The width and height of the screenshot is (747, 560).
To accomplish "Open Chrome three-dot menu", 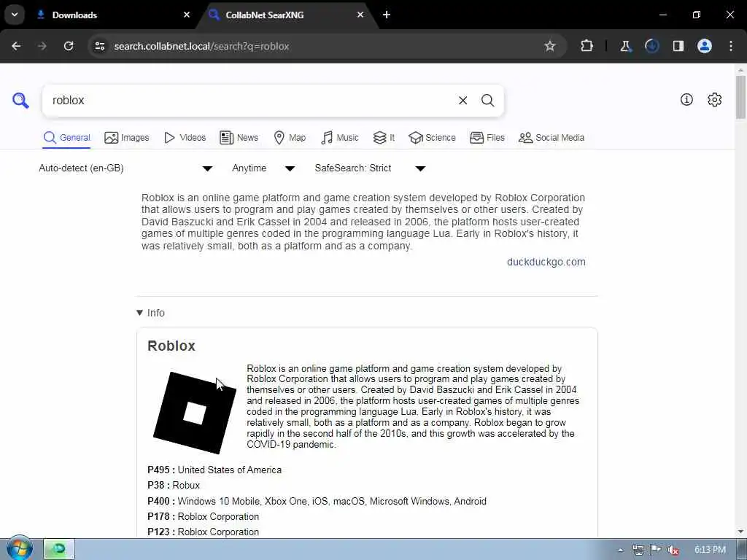I will 731,46.
